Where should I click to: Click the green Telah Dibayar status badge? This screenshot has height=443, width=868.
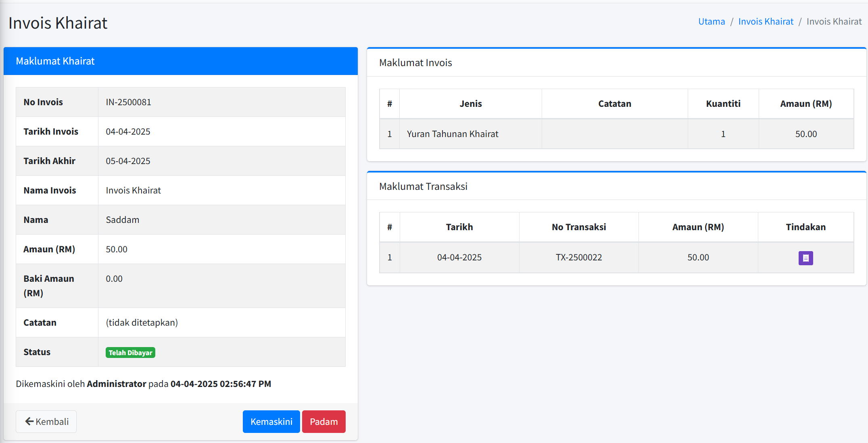tap(130, 353)
